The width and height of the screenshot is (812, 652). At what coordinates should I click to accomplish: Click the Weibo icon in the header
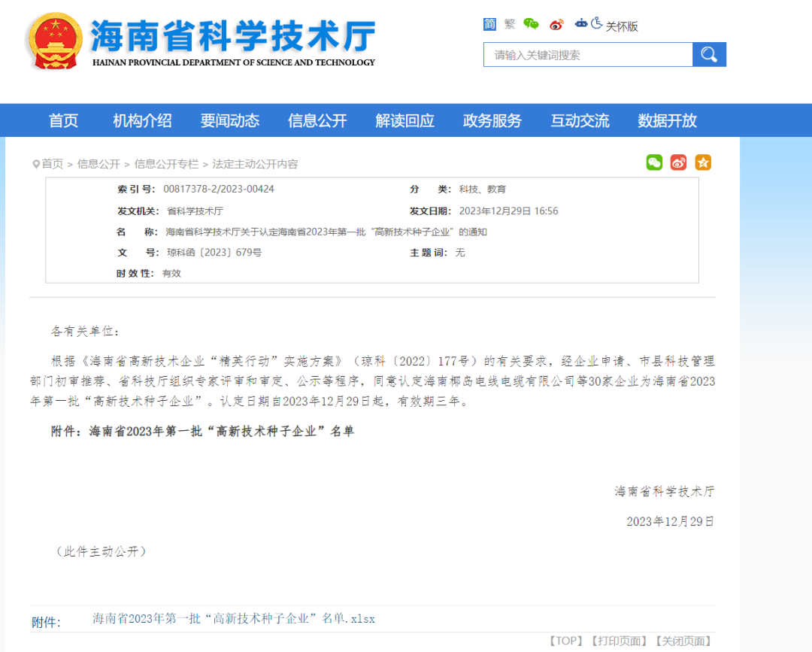(556, 24)
